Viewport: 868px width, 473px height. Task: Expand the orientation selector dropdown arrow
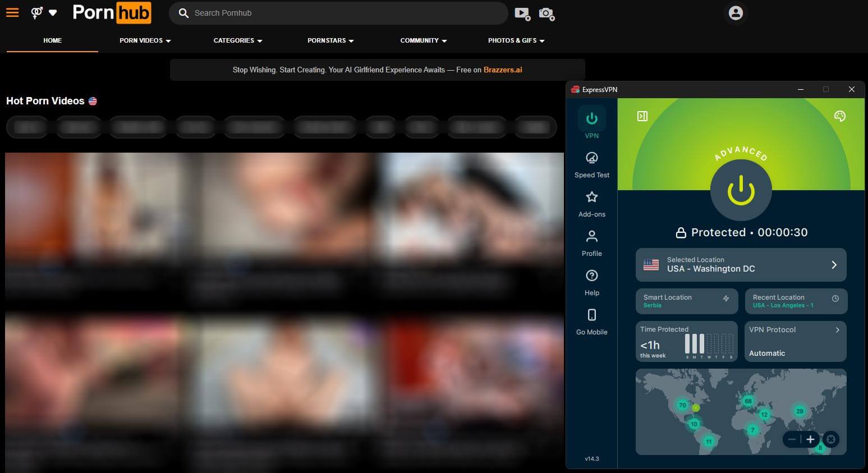pos(53,12)
